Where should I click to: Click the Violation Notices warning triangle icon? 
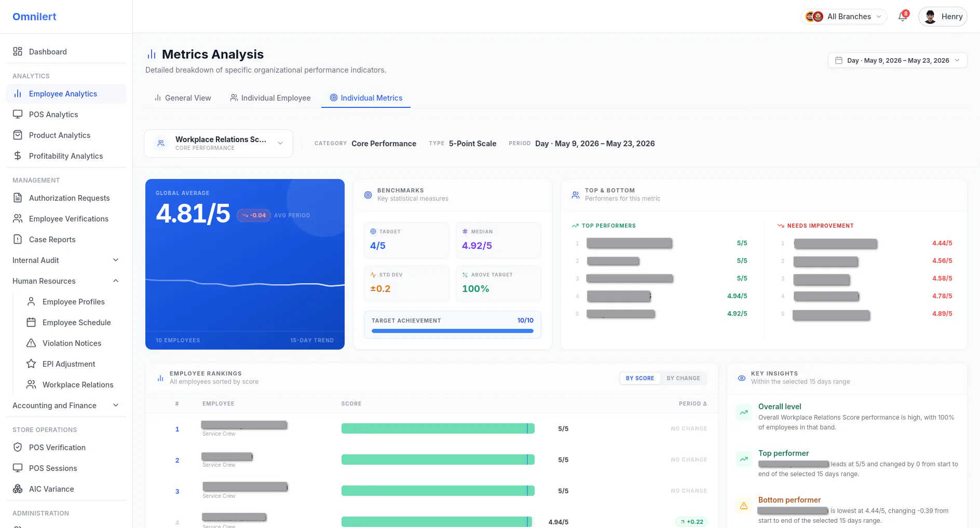(31, 343)
